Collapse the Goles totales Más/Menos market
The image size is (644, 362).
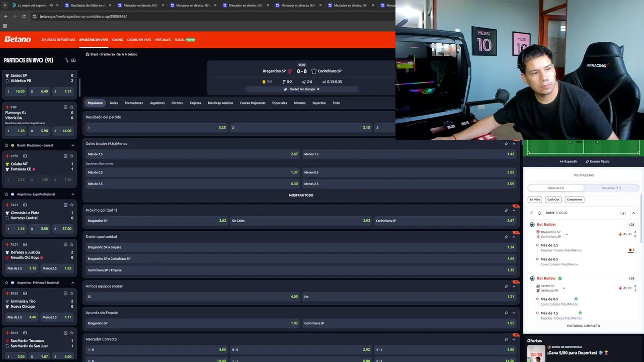(514, 144)
